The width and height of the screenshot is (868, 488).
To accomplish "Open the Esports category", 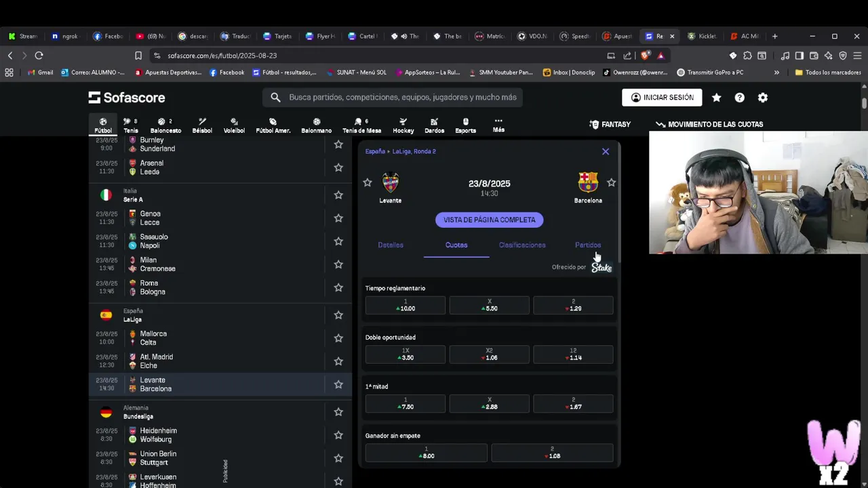I will click(x=465, y=125).
